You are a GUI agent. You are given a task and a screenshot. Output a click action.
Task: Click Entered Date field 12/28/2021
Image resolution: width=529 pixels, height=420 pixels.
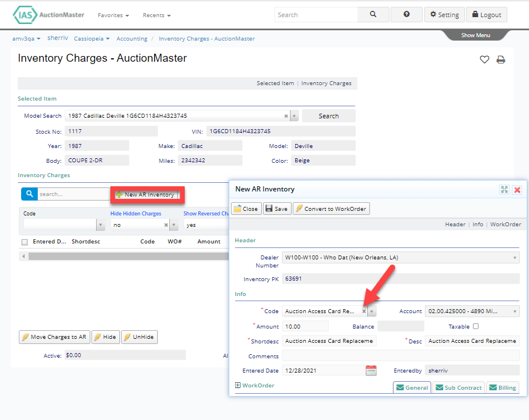324,370
